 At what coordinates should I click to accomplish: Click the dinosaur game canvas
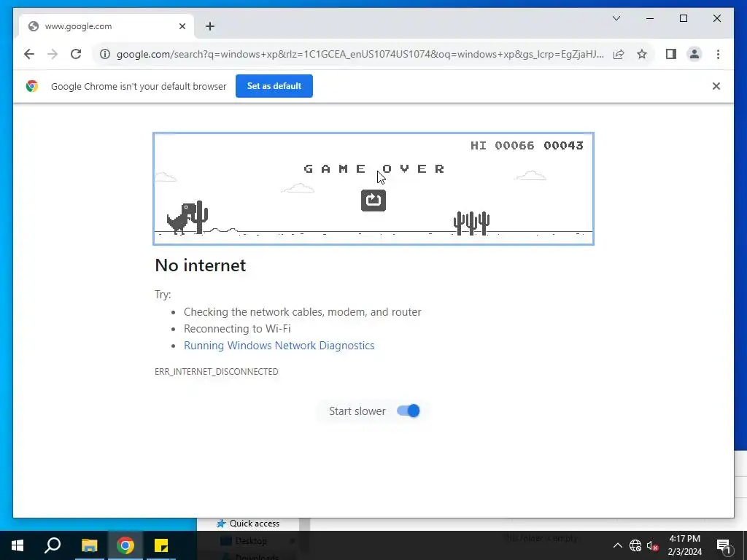click(x=373, y=189)
